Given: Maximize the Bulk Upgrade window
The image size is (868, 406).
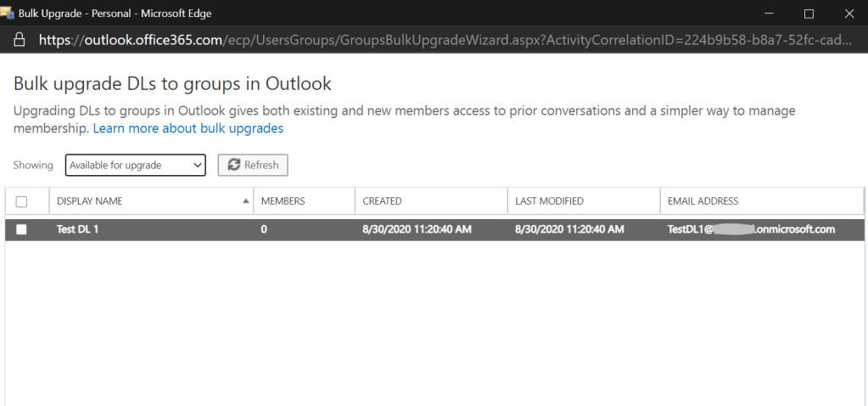Looking at the screenshot, I should (809, 14).
